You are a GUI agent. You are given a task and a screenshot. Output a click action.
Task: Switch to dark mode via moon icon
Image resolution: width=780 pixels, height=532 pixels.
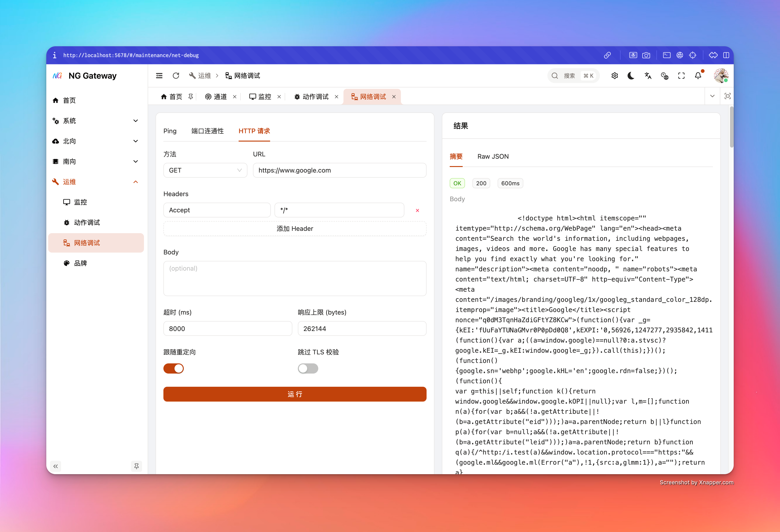tap(631, 76)
